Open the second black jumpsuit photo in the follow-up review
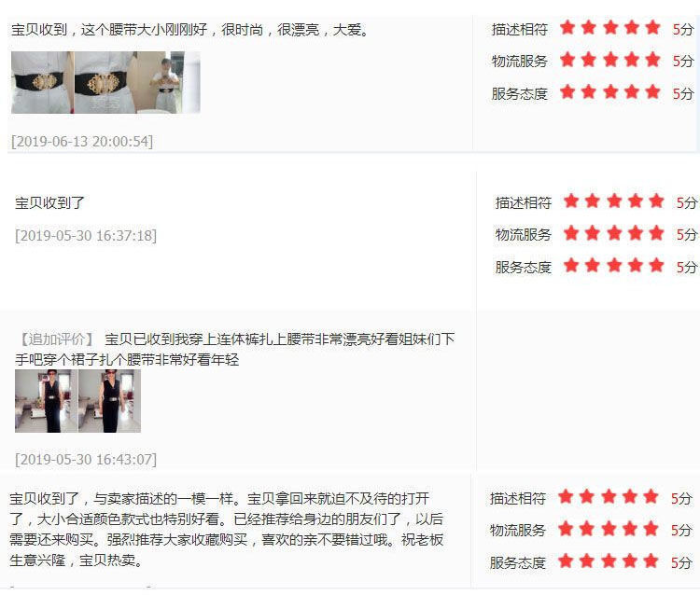Image resolution: width=700 pixels, height=609 pixels. [109, 401]
